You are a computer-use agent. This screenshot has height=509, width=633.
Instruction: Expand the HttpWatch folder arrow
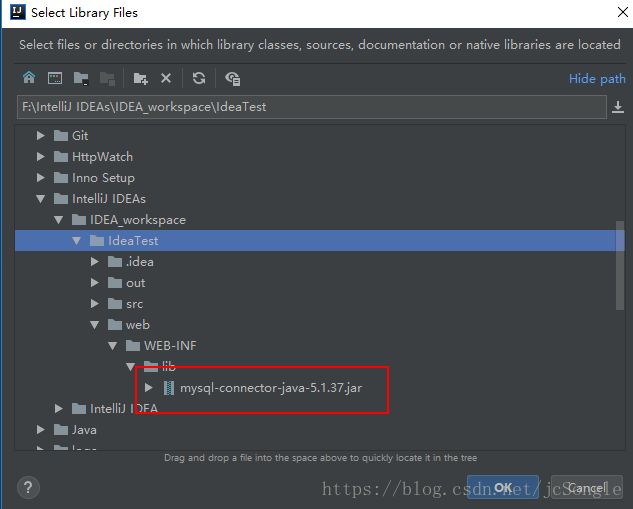coord(40,157)
